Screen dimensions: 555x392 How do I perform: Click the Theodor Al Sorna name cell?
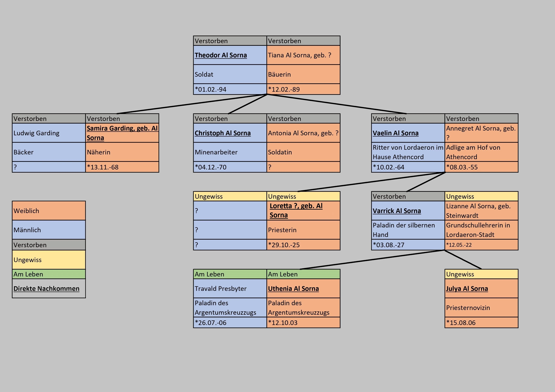221,55
